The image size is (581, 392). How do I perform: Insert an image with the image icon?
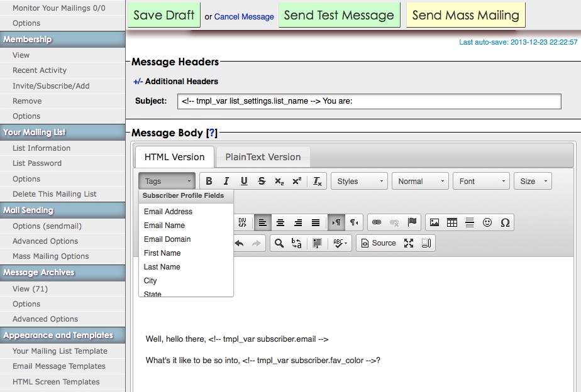[434, 222]
